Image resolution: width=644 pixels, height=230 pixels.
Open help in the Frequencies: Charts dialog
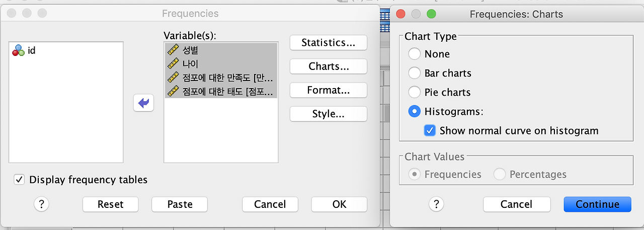[436, 204]
